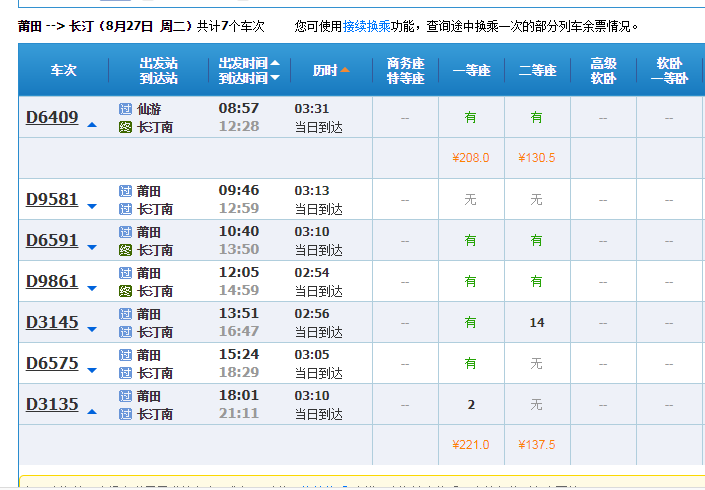Open train number D3135 details
The width and height of the screenshot is (705, 490).
point(52,404)
